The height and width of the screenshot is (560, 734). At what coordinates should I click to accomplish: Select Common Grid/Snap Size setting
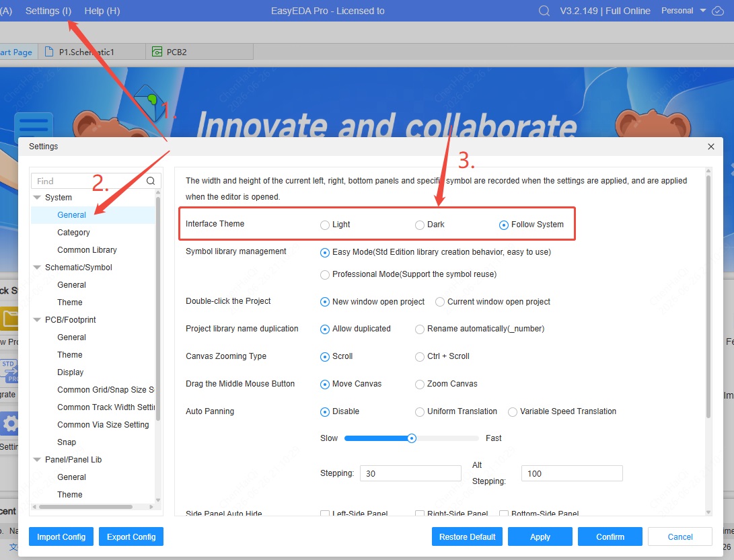[x=106, y=390]
